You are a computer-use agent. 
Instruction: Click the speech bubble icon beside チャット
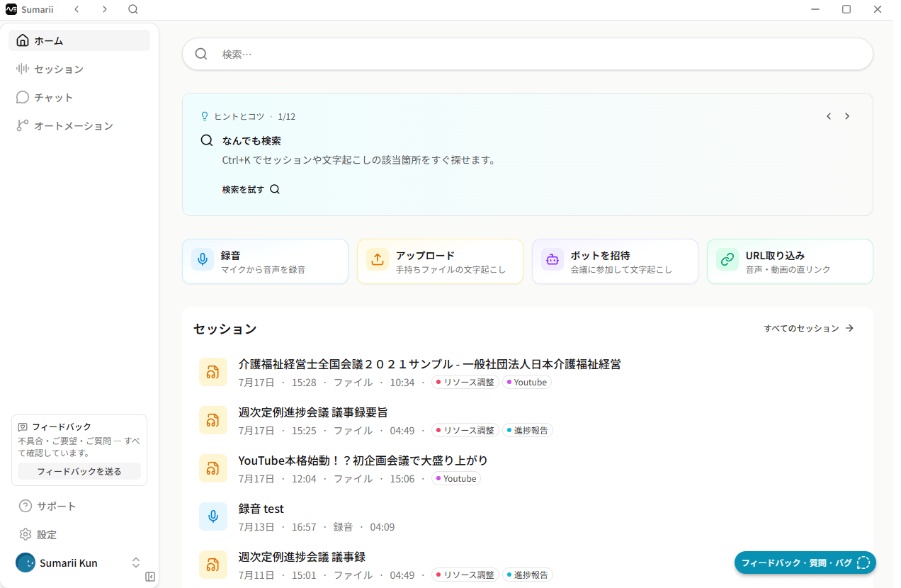coord(23,97)
